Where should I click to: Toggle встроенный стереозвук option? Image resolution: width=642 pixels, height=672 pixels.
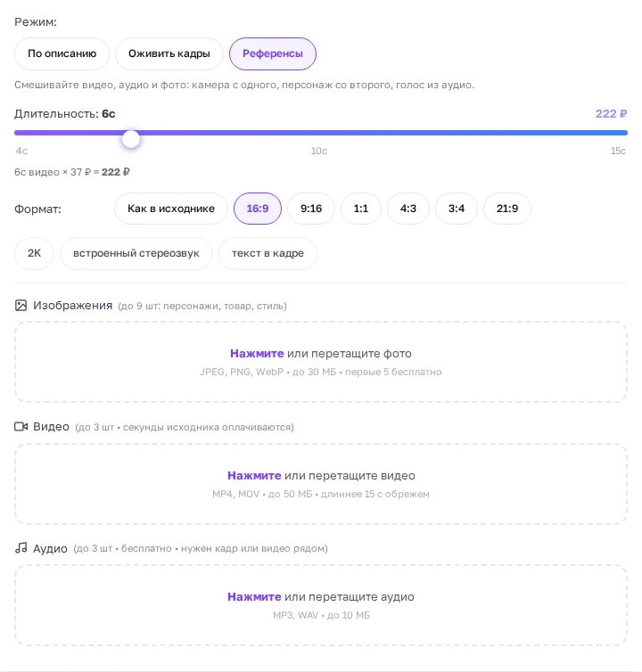pos(136,253)
